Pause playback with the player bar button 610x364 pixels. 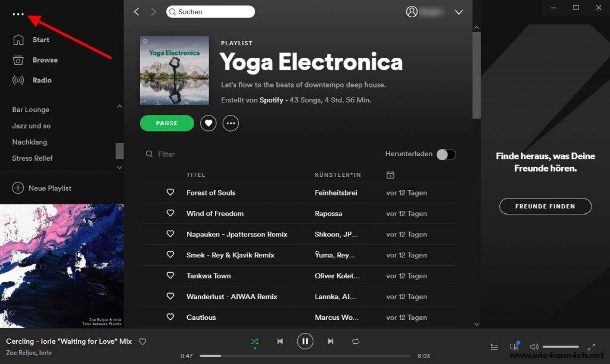tap(305, 341)
